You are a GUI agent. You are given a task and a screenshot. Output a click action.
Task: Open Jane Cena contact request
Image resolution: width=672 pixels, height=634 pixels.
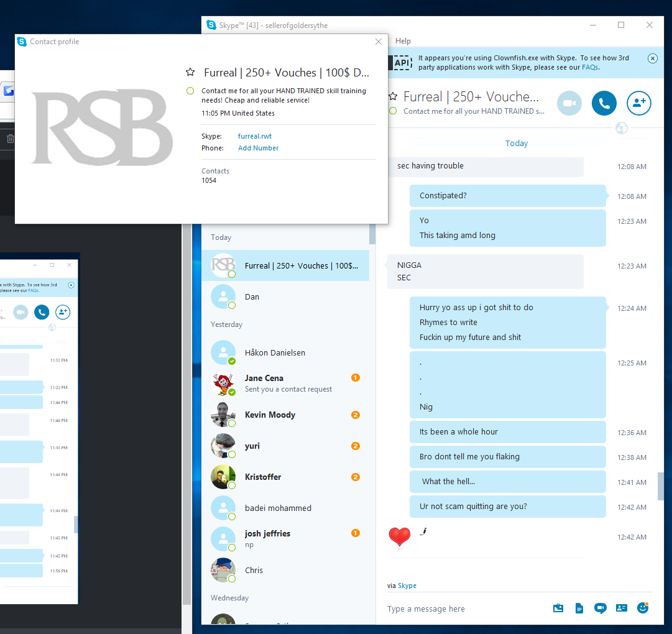tap(285, 384)
